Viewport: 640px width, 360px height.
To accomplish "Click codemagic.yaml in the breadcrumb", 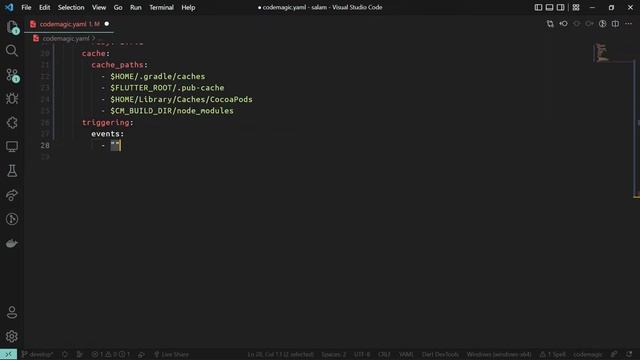I will pyautogui.click(x=66, y=38).
